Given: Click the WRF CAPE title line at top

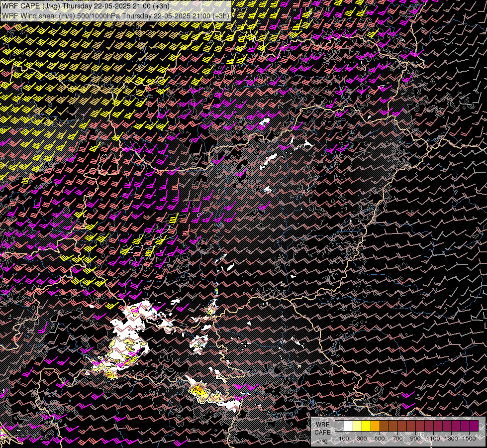Looking at the screenshot, I should [86, 6].
